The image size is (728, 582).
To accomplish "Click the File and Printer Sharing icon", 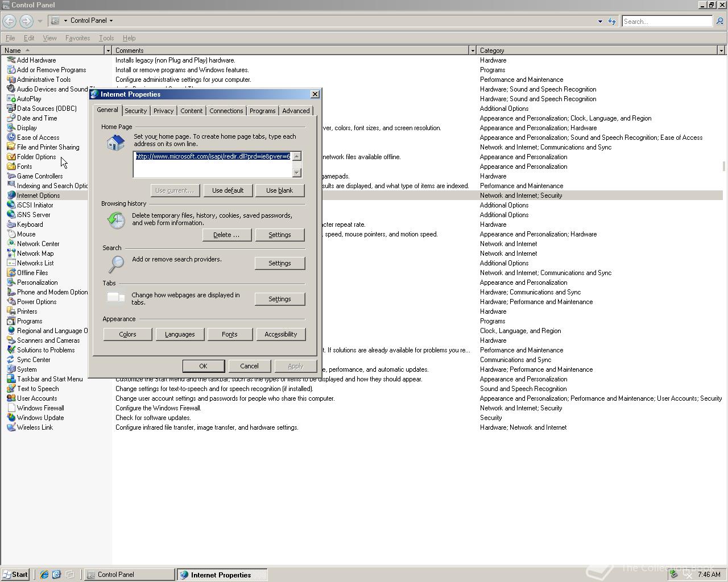I will click(11, 147).
